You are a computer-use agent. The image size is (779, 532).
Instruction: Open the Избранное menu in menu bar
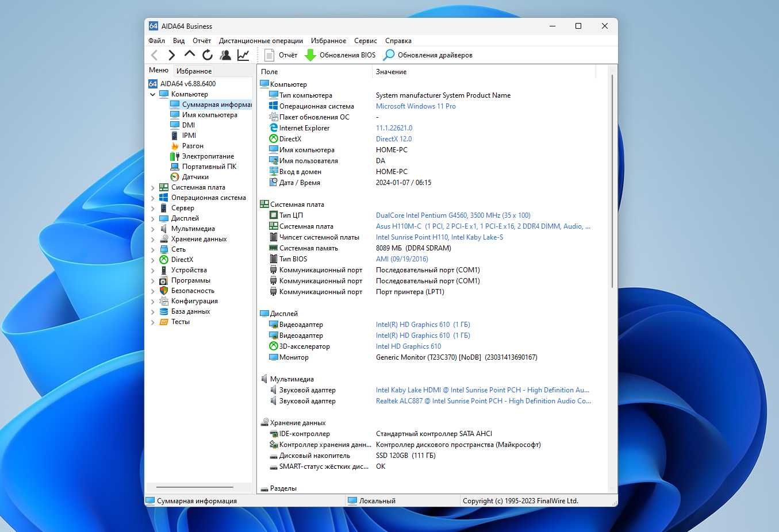[x=328, y=41]
